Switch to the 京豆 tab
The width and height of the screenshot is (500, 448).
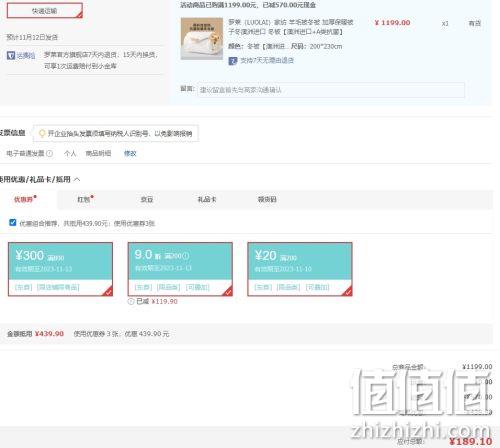147,199
